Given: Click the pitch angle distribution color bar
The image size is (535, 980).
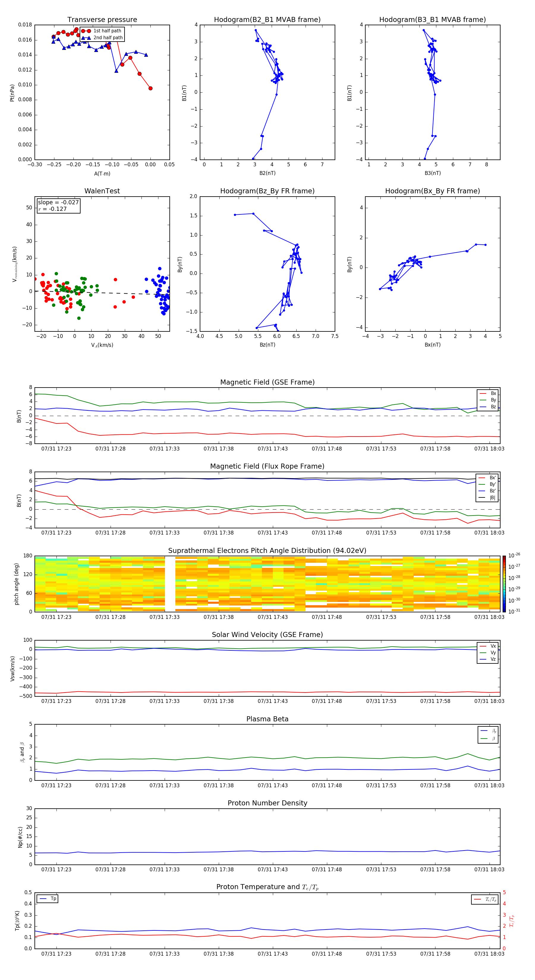Looking at the screenshot, I should click(504, 584).
